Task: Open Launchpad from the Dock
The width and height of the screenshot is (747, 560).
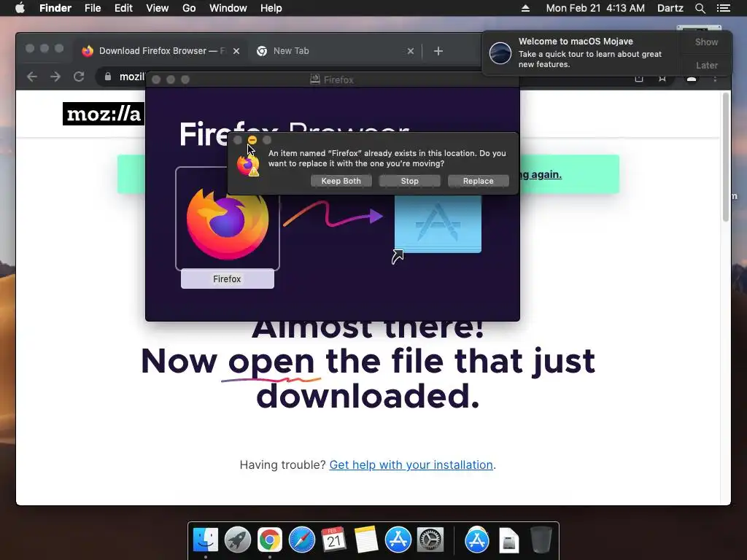Action: coord(238,540)
